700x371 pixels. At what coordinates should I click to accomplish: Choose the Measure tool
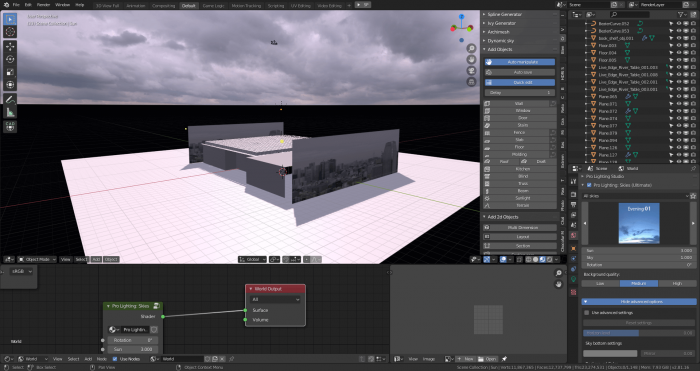pyautogui.click(x=10, y=112)
